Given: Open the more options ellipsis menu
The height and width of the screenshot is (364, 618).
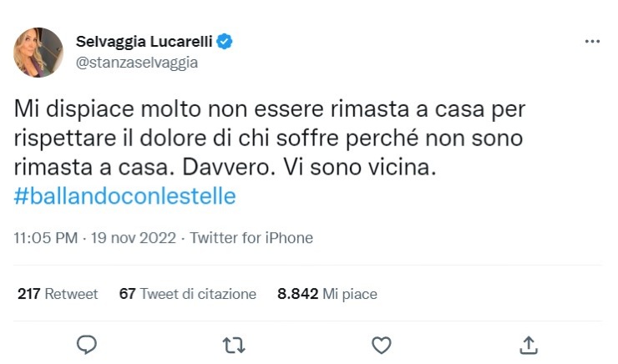Looking at the screenshot, I should 592,41.
